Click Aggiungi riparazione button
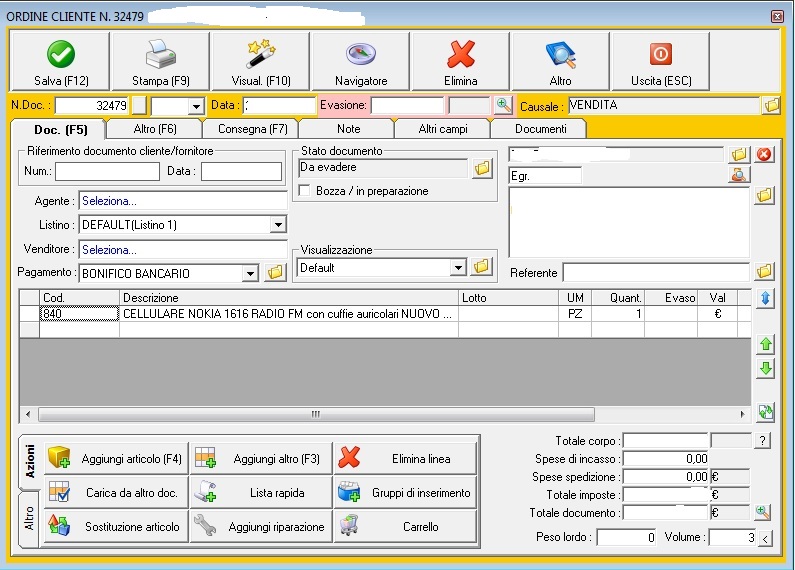Image resolution: width=795 pixels, height=570 pixels. (x=261, y=526)
